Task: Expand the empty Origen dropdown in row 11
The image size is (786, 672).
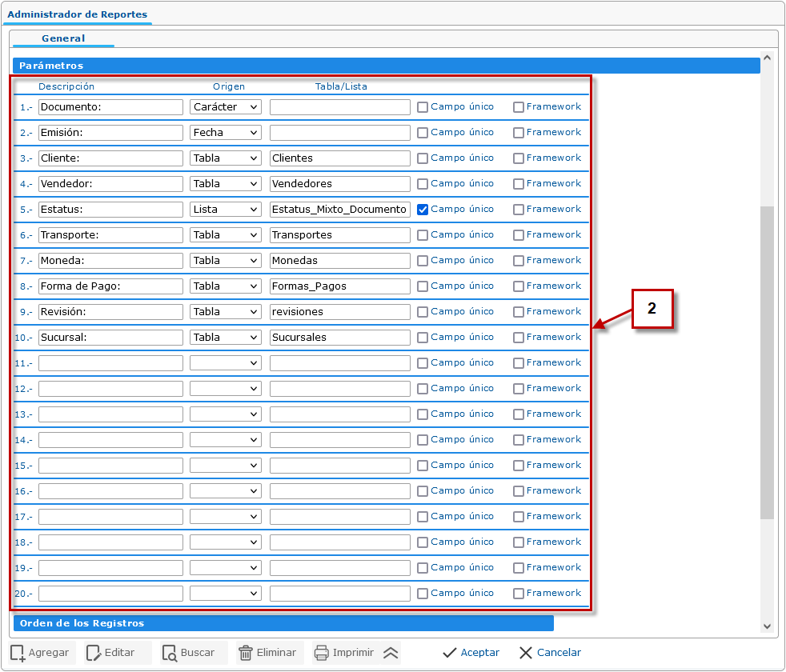Action: click(x=226, y=363)
